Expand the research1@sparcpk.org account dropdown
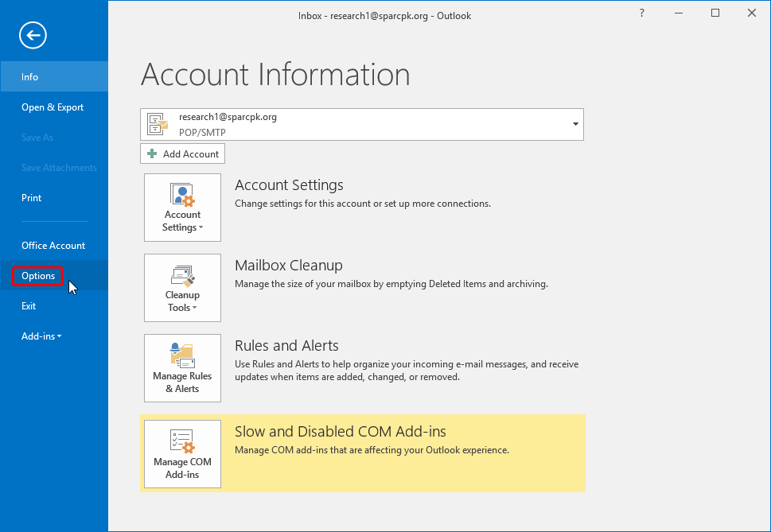This screenshot has width=771, height=532. click(574, 124)
